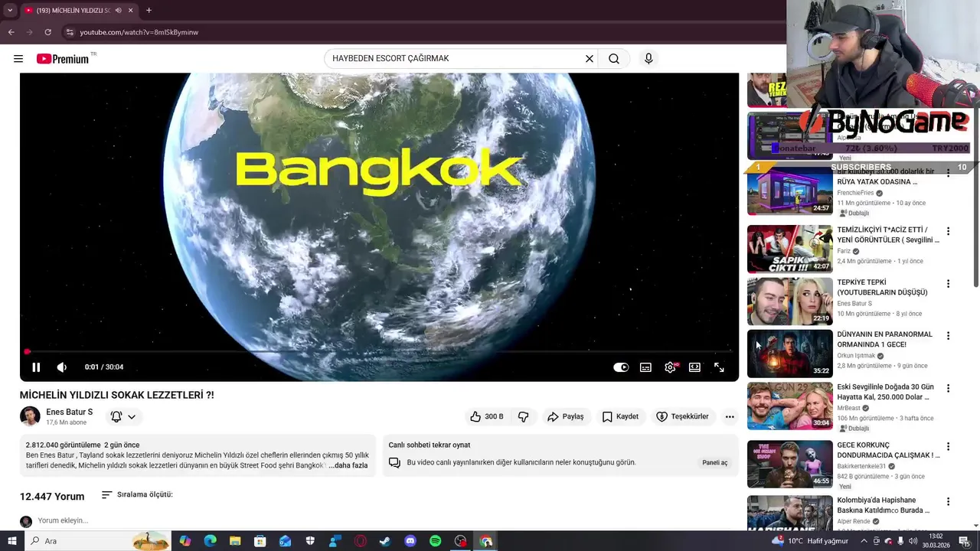Open options for GECE KORKUNÇ DONDURMACIDA video
The width and height of the screenshot is (980, 551).
click(x=948, y=447)
